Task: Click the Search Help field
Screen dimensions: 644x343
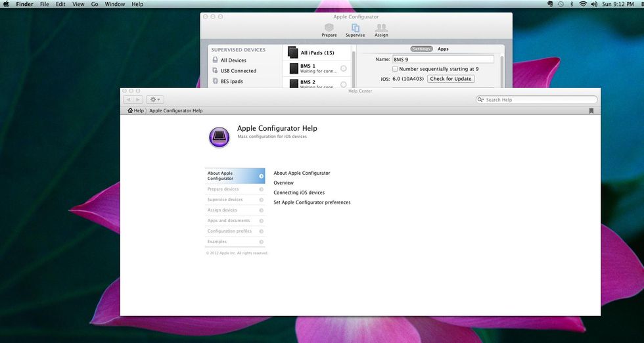Action: tap(539, 100)
